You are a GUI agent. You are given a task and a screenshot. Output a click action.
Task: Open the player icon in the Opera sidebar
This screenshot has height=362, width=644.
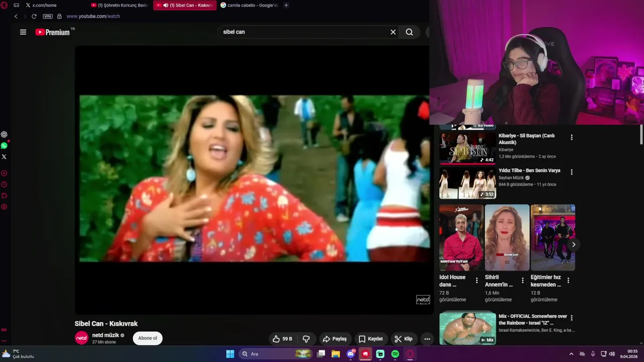tap(4, 173)
